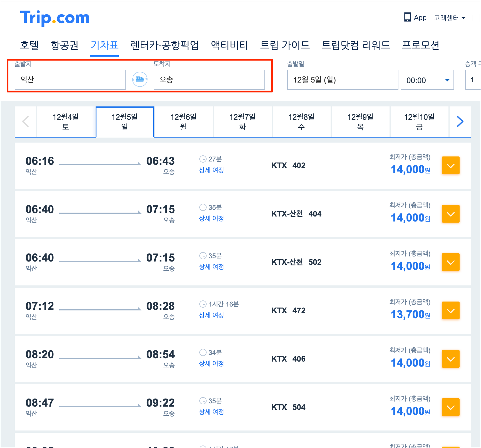Swap departure and arrival stations icon

(x=140, y=79)
